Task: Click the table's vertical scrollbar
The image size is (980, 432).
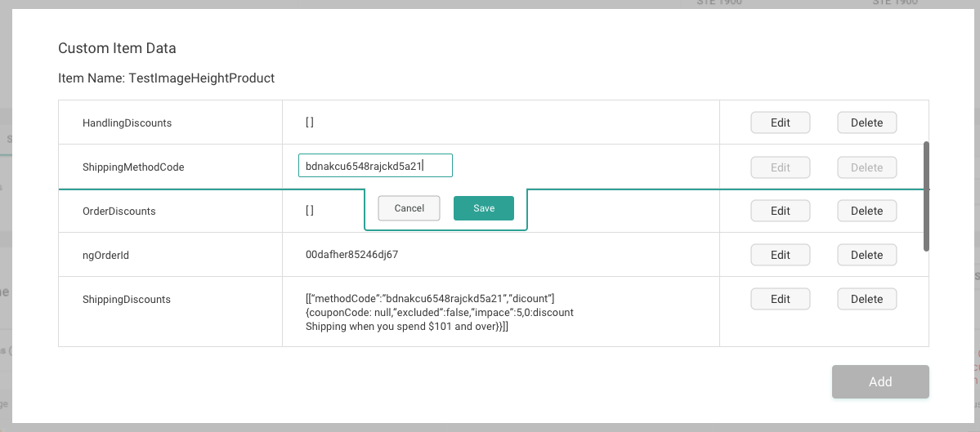Action: pyautogui.click(x=926, y=196)
